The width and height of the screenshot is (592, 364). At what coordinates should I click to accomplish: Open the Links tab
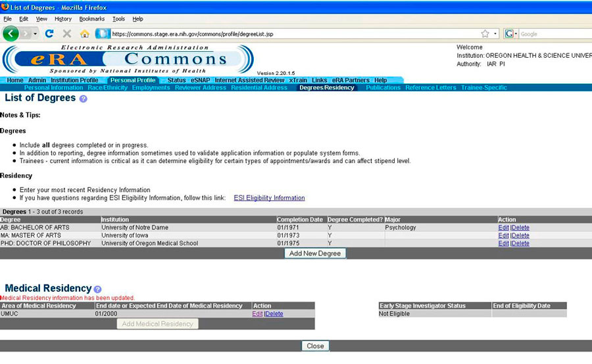[x=320, y=80]
